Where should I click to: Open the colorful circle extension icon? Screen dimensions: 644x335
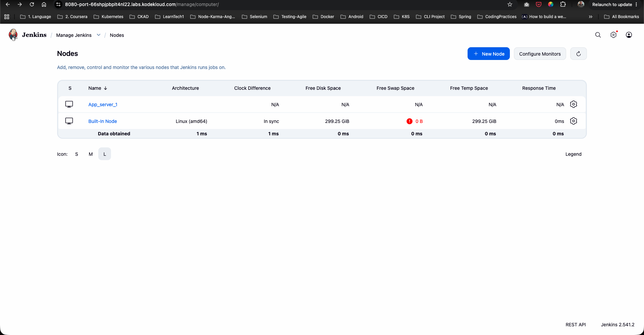coord(551,4)
